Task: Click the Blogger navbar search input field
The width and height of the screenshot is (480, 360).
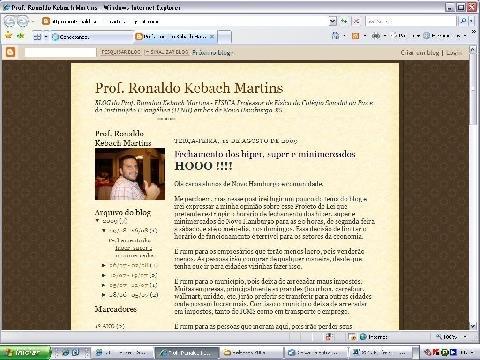Action: [60, 52]
